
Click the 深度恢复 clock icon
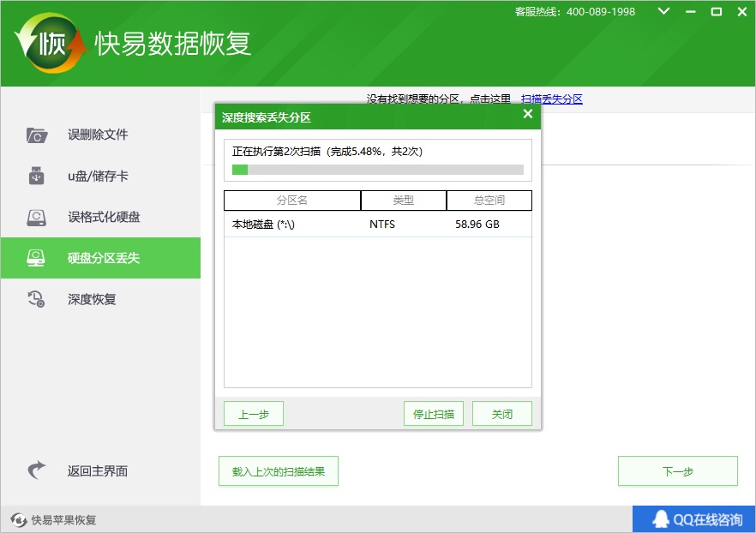click(36, 299)
